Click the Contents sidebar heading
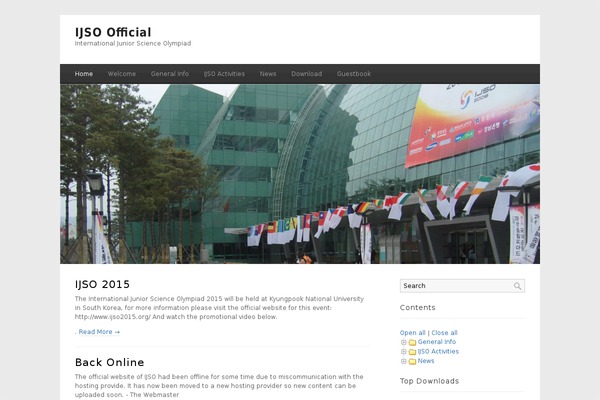600x400 pixels. [x=417, y=307]
